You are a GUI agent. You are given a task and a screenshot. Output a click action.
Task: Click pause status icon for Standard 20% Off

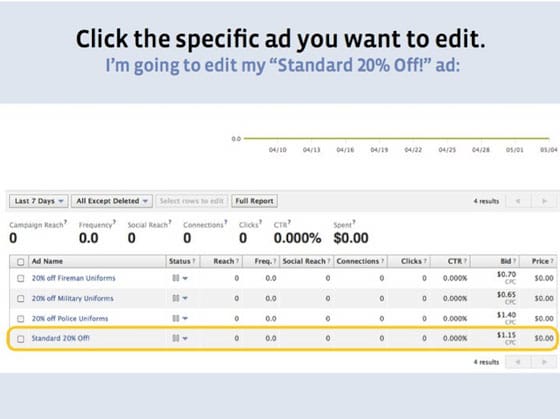click(176, 338)
